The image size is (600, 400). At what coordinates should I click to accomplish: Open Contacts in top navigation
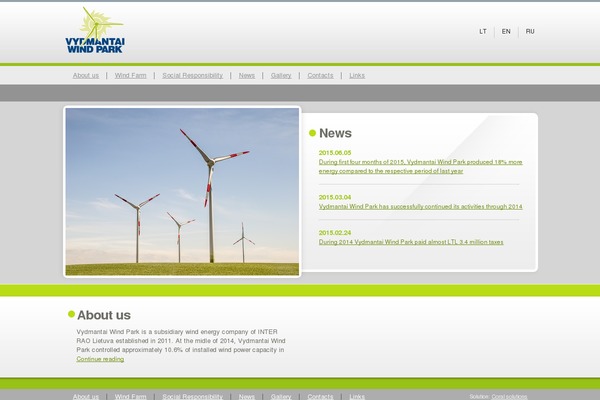[x=320, y=75]
